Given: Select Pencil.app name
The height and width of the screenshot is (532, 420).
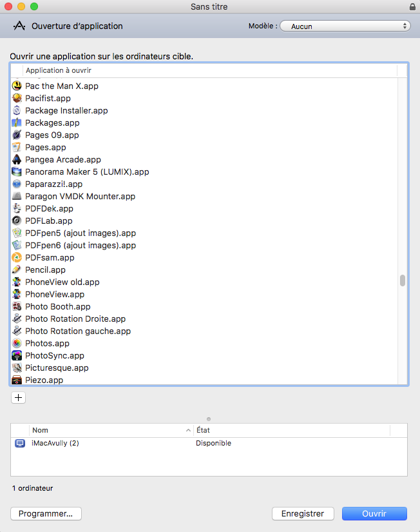Looking at the screenshot, I should pyautogui.click(x=45, y=270).
